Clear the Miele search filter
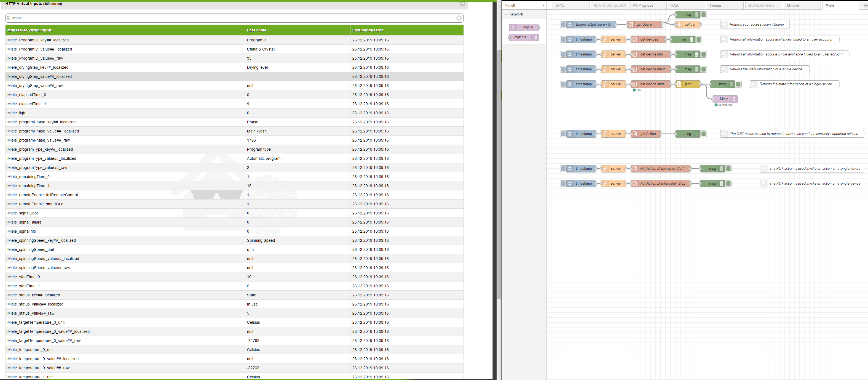Screen dimensions: 868x380 click(x=459, y=18)
